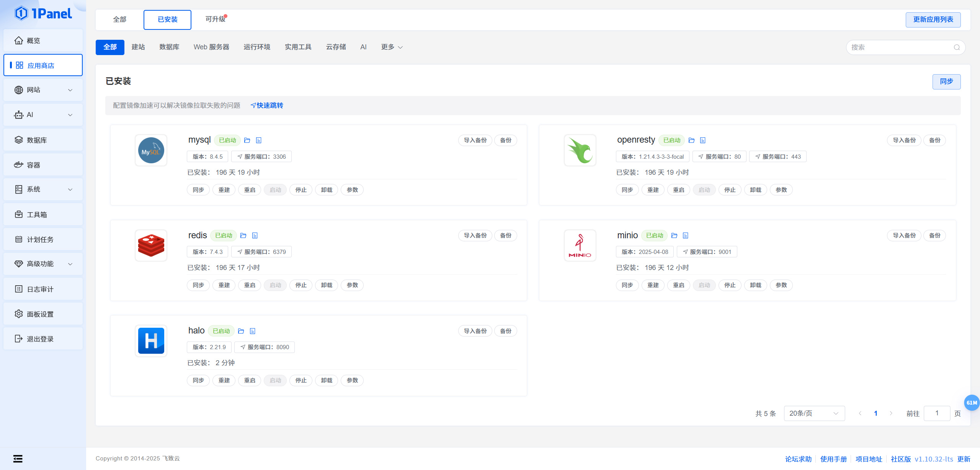Open minio directory folder icon
The image size is (980, 470).
click(x=674, y=236)
